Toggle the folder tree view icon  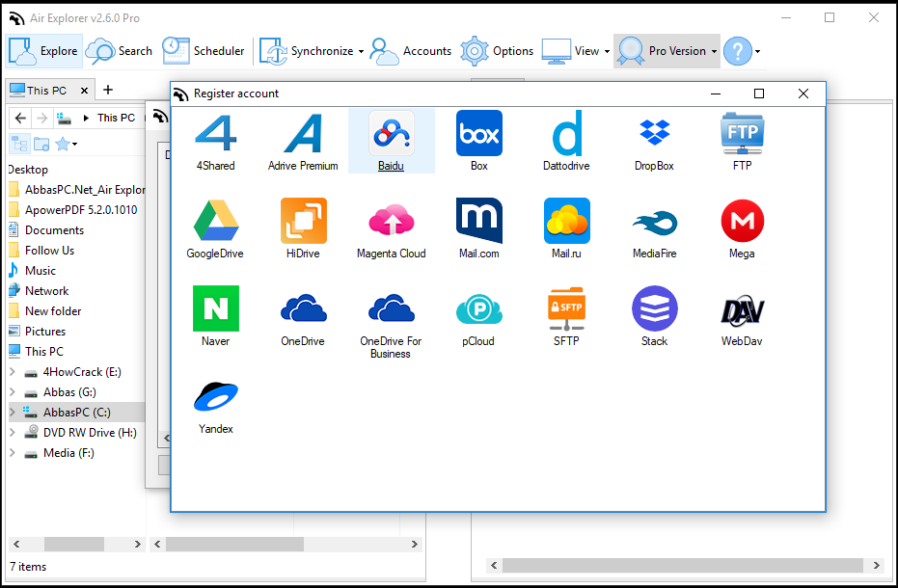(20, 144)
